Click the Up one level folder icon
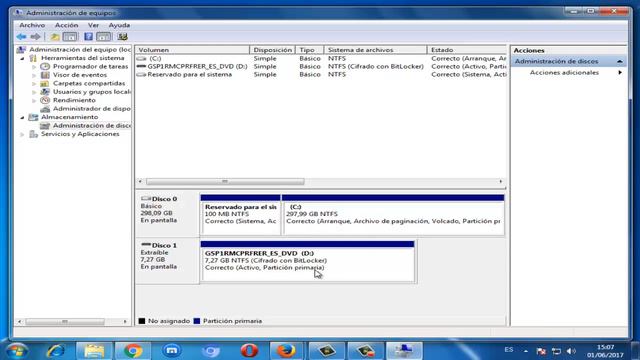The image size is (640, 360). coord(55,37)
